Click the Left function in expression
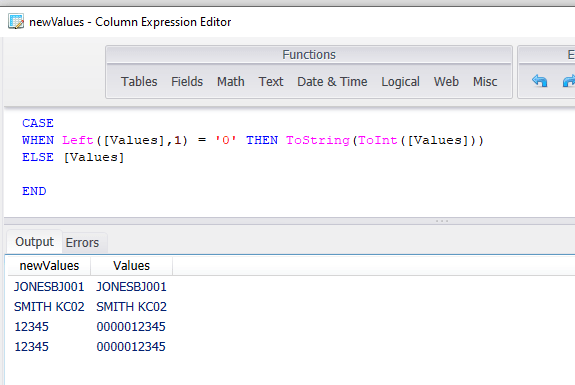 pos(77,140)
